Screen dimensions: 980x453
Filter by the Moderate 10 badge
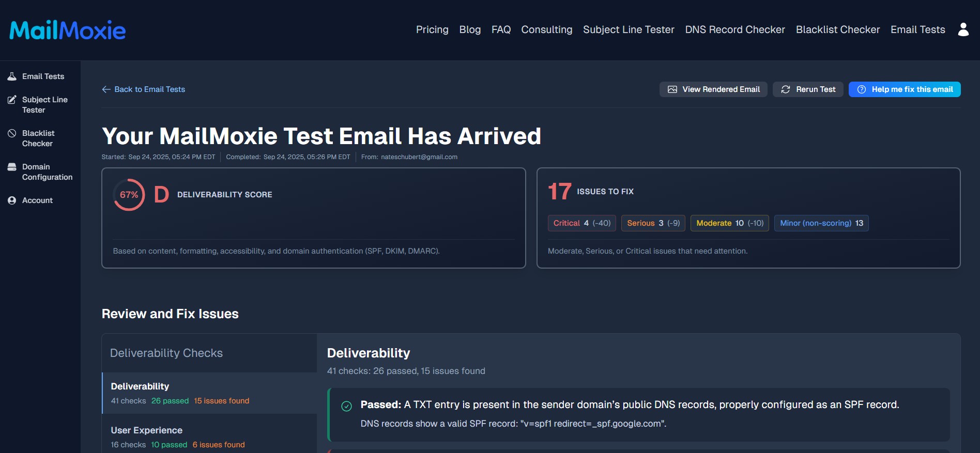(x=730, y=223)
